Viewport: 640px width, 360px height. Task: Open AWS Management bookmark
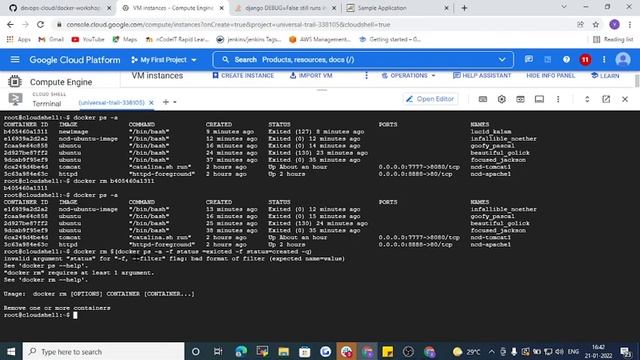click(320, 40)
